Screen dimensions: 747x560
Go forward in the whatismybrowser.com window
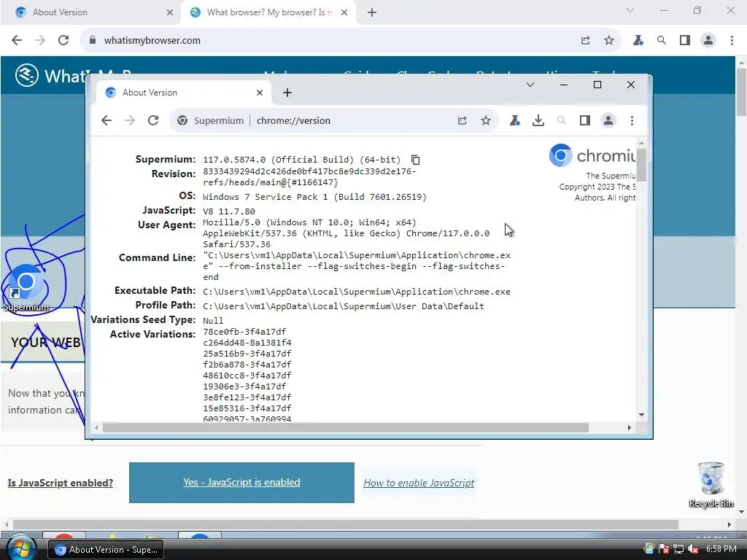40,41
